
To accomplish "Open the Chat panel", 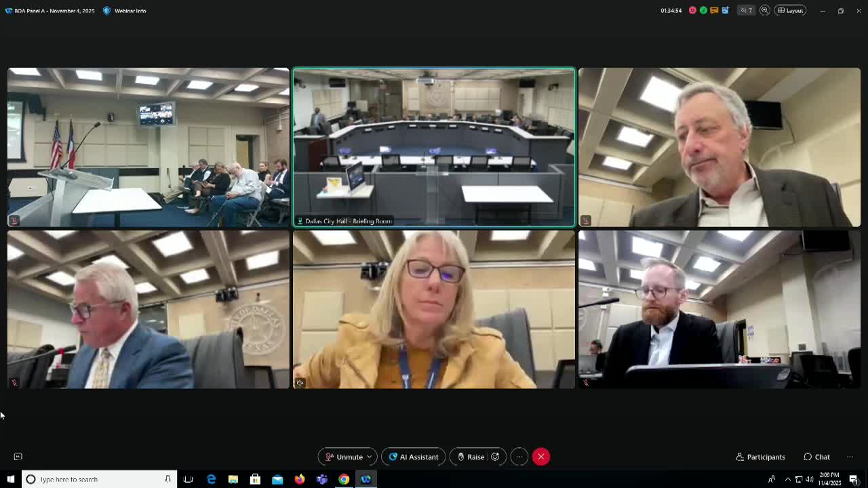I will [x=816, y=457].
